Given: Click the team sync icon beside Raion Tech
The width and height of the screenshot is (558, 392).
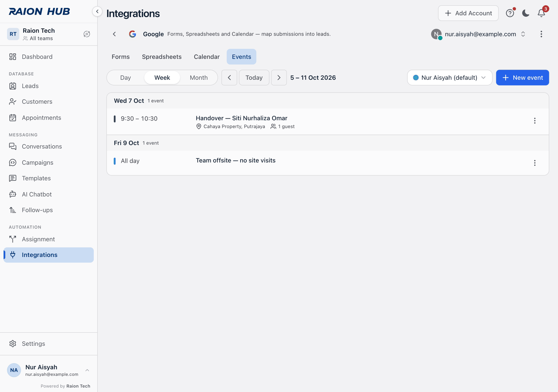Looking at the screenshot, I should (x=87, y=34).
